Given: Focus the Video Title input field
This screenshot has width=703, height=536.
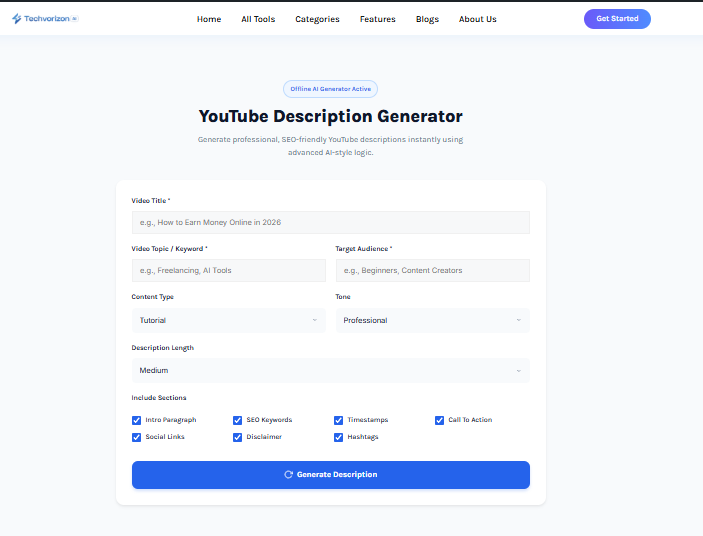Looking at the screenshot, I should pos(331,223).
